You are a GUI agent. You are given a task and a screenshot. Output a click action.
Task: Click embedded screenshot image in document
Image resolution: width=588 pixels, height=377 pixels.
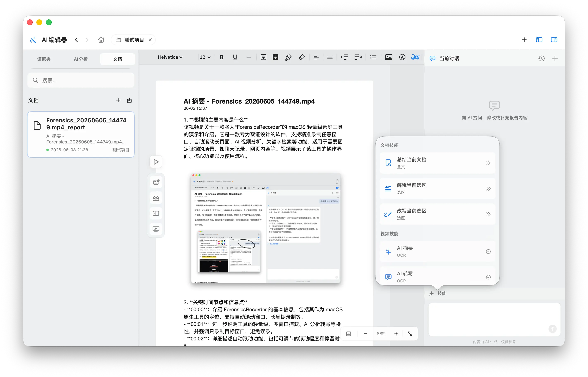265,228
